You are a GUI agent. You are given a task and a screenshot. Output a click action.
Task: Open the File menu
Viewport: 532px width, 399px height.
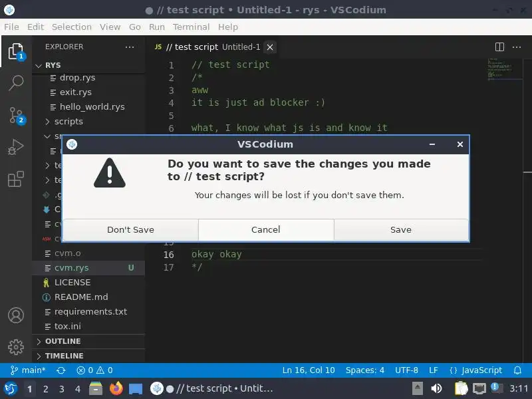[x=11, y=27]
